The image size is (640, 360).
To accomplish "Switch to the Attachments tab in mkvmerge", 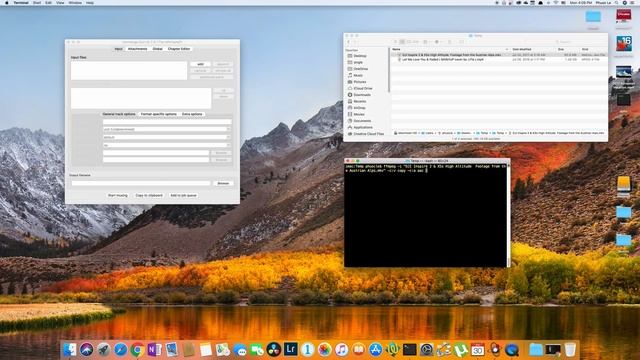I will (x=138, y=49).
